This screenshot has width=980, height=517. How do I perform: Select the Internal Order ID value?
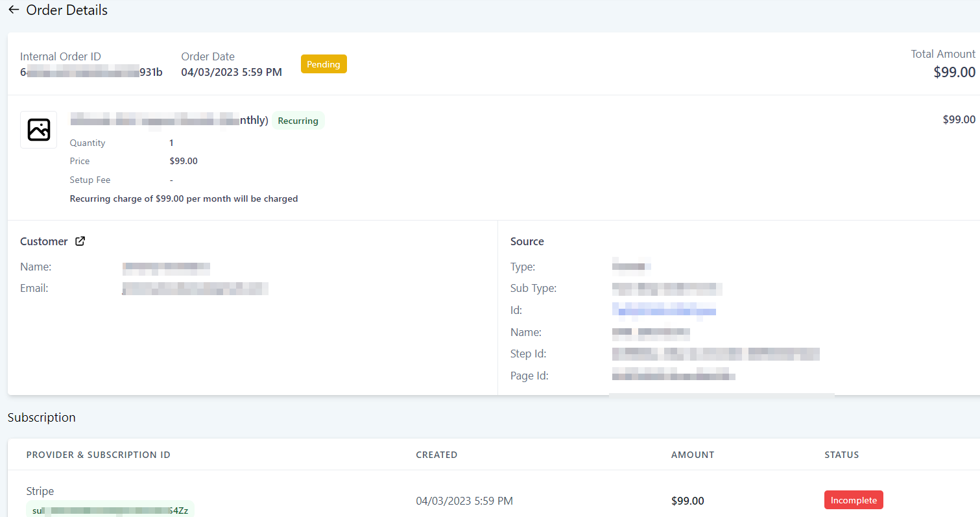click(x=91, y=72)
